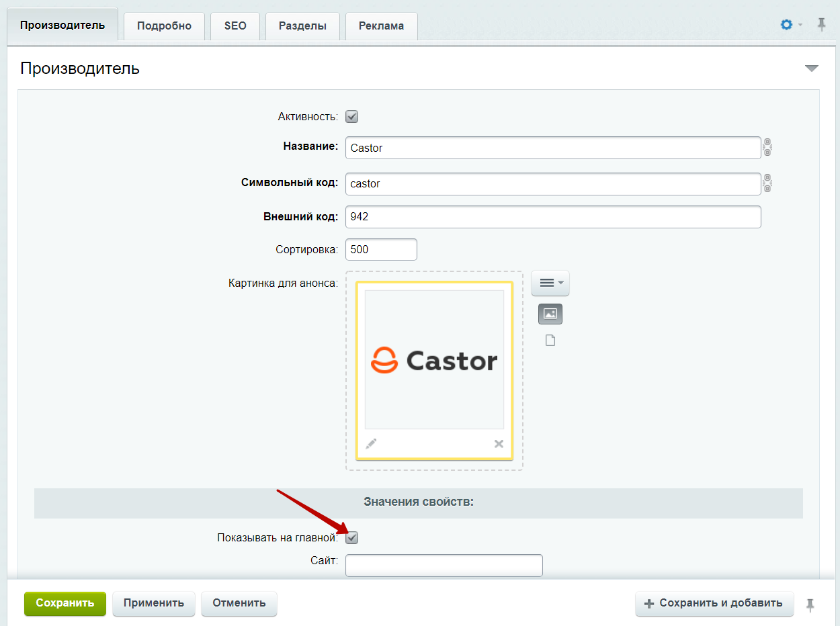Open the SEO tab
This screenshot has width=840, height=626.
point(235,26)
